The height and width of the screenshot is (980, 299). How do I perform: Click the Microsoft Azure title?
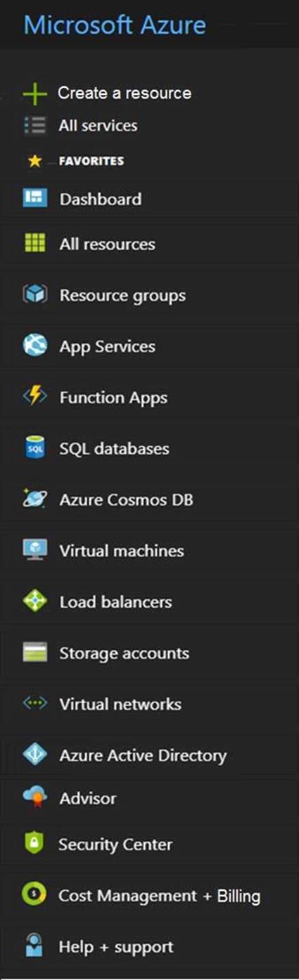click(x=115, y=25)
